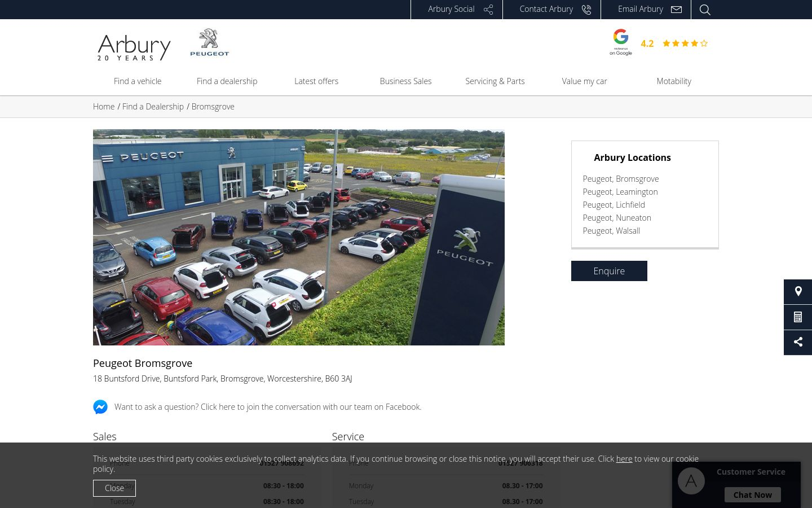Select the Latest offers menu item
This screenshot has height=508, width=812.
316,81
